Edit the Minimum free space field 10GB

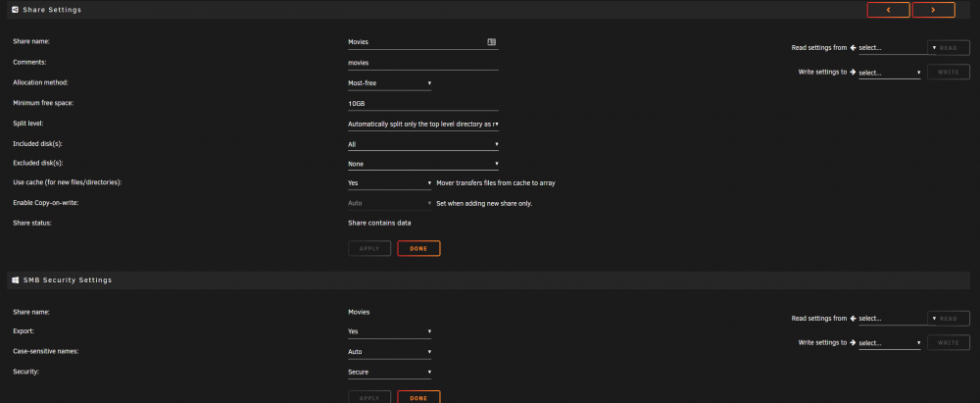(x=423, y=103)
